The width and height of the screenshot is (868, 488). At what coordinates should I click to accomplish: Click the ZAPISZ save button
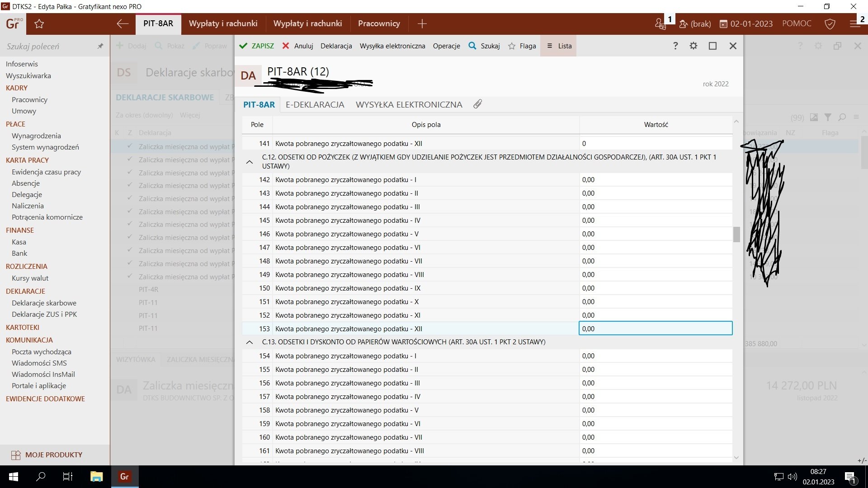pos(256,46)
